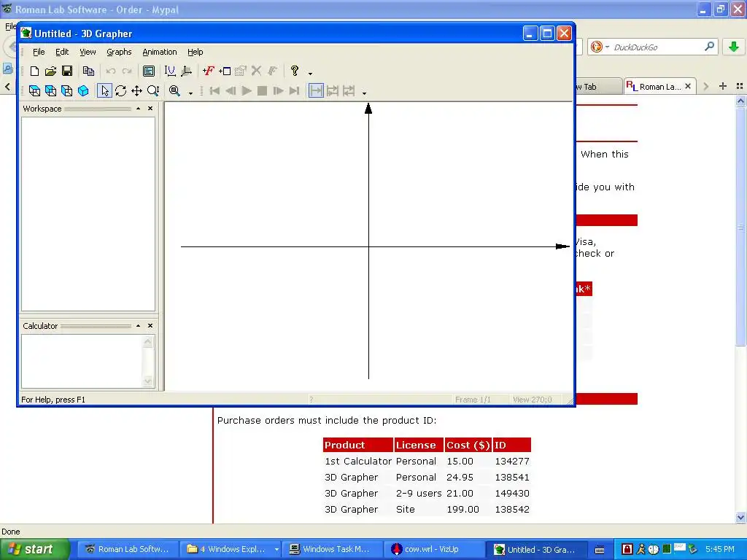747x560 pixels.
Task: Collapse the Calculator panel with its arrow
Action: [138, 326]
